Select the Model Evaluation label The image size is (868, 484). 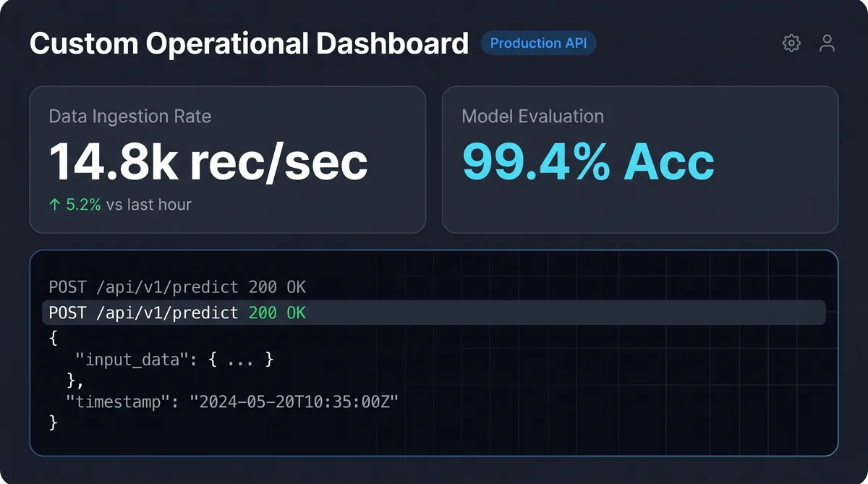tap(532, 116)
